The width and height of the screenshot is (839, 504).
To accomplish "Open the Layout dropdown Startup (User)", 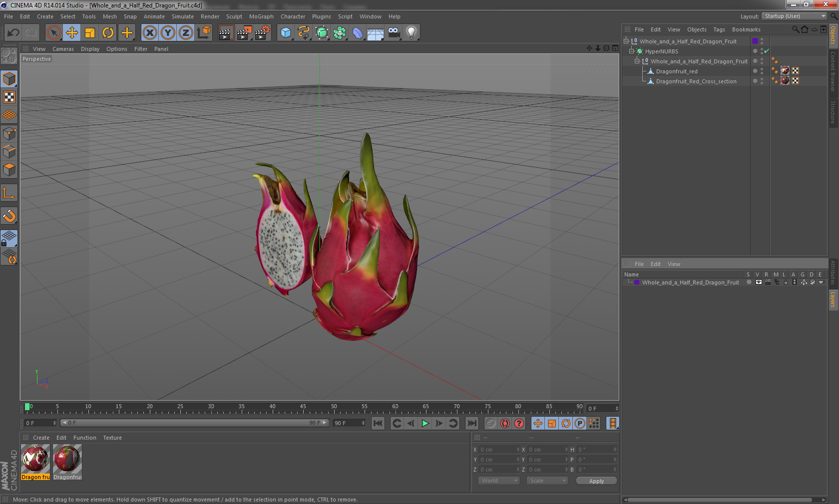I will point(795,16).
